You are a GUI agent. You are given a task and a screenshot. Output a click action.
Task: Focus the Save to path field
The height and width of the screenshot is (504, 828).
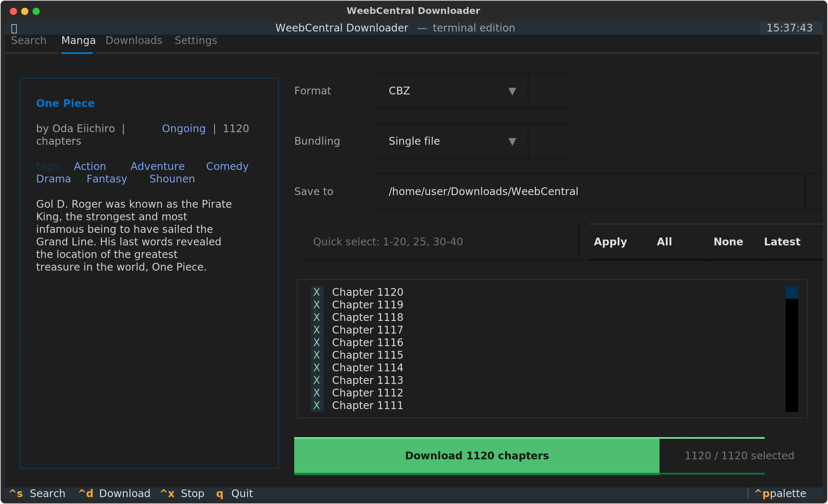[x=590, y=192]
